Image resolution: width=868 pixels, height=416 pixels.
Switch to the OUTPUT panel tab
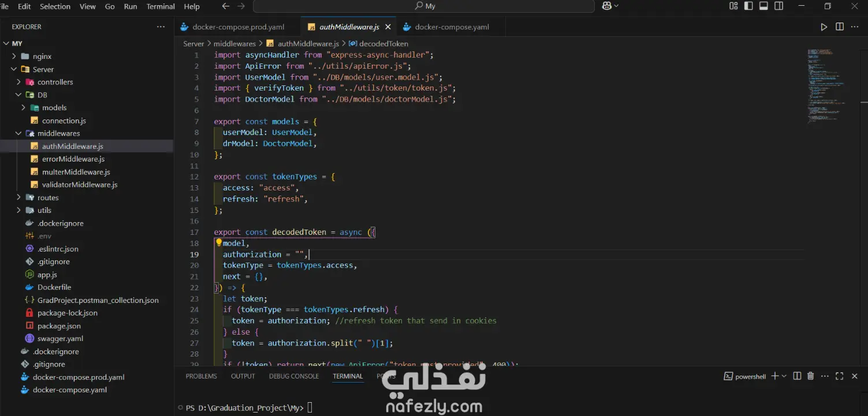pyautogui.click(x=243, y=376)
